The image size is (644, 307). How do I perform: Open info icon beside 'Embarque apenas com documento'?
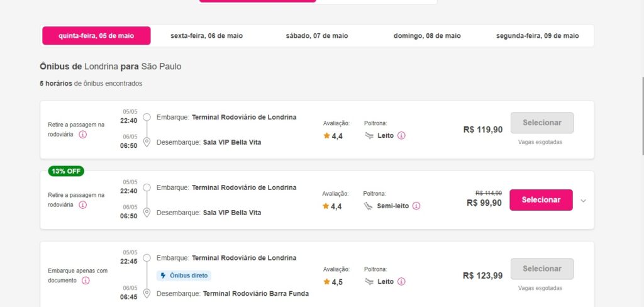click(86, 281)
